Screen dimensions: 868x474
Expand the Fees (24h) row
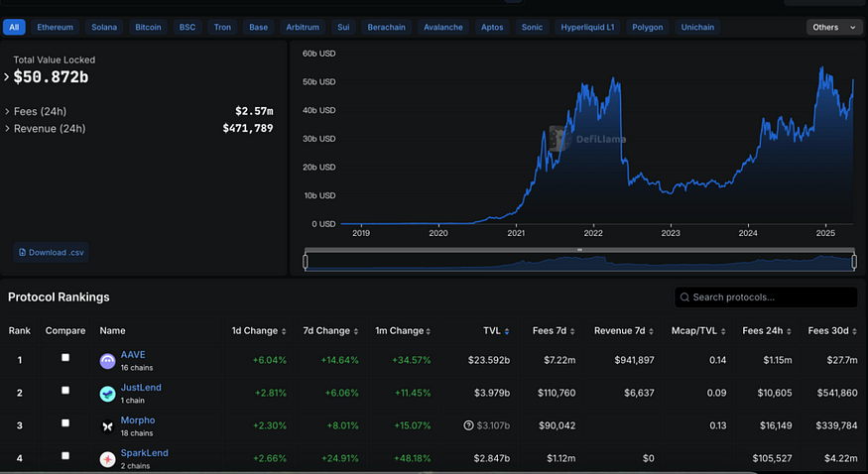(x=7, y=112)
